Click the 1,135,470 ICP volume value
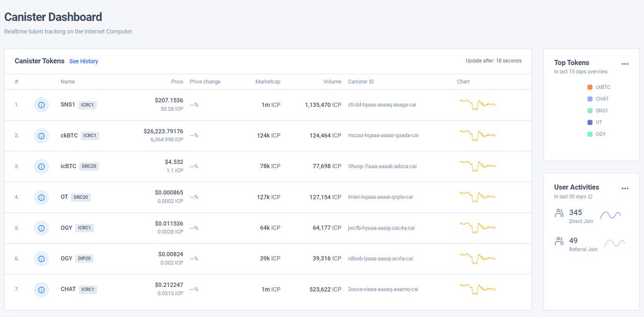 (323, 105)
